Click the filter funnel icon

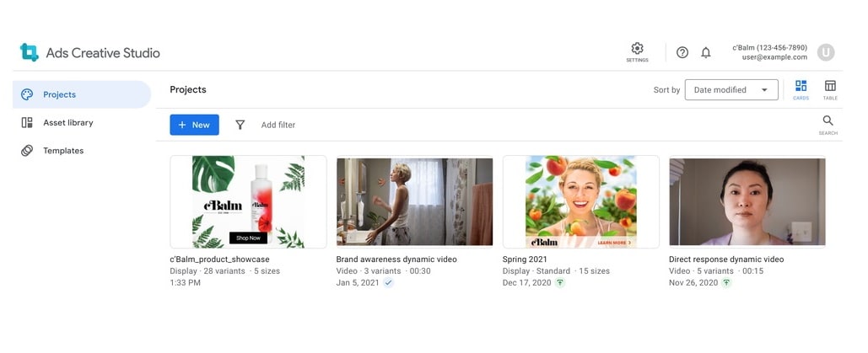pos(240,125)
